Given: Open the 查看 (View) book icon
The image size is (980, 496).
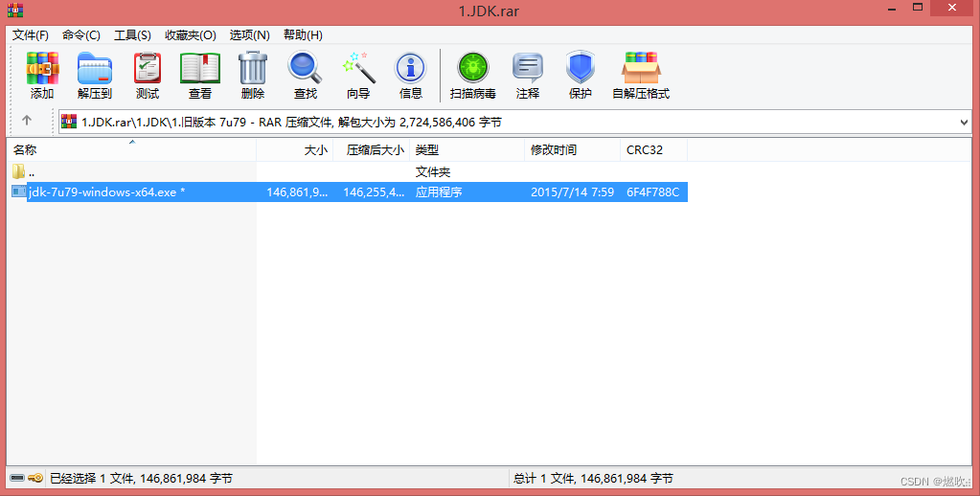Looking at the screenshot, I should (200, 69).
